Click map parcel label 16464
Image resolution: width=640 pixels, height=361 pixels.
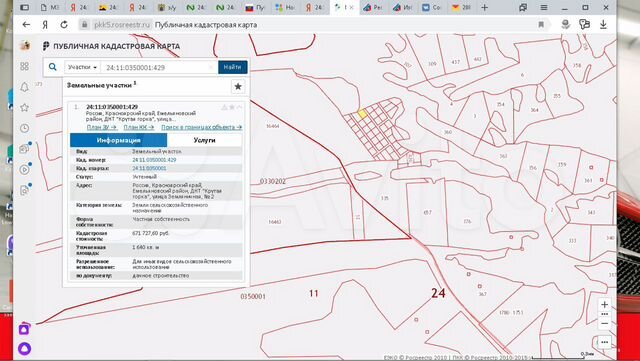[x=273, y=126]
